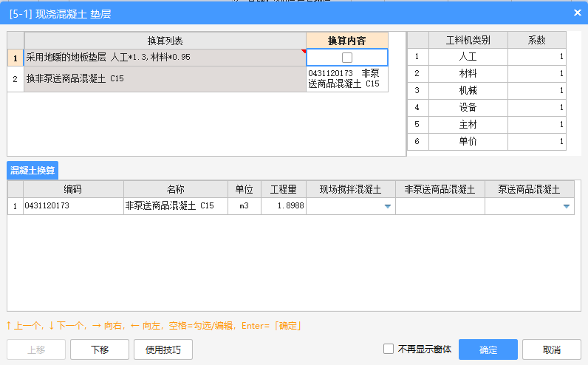Click the 取消 button
The height and width of the screenshot is (365, 588).
tap(552, 349)
